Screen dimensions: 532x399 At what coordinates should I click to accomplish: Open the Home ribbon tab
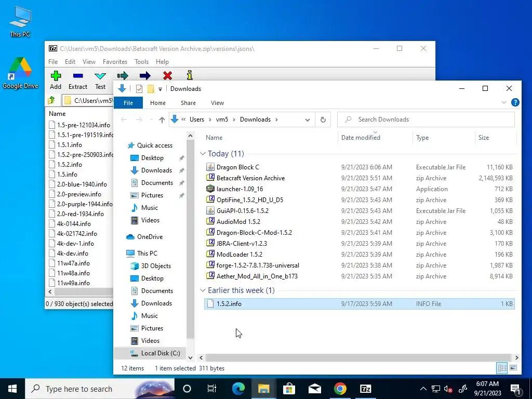click(158, 103)
